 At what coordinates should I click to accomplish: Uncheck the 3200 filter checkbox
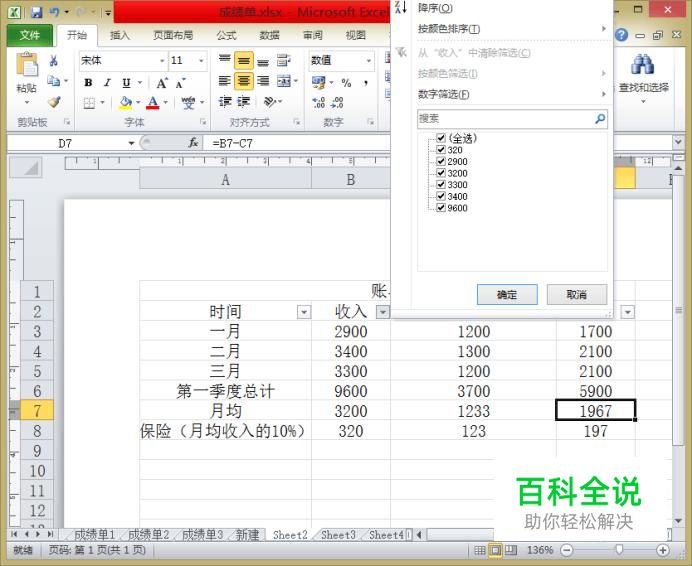pyautogui.click(x=440, y=173)
